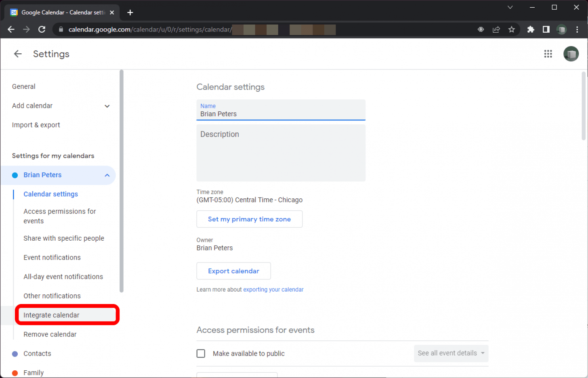Open Share with specific people
Image resolution: width=588 pixels, height=378 pixels.
click(x=64, y=238)
